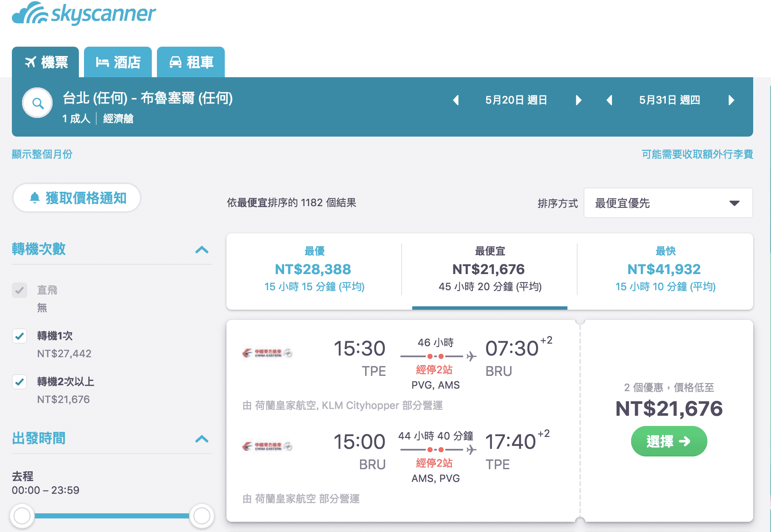The image size is (771, 532).
Task: Open 顯示整個月份 link
Action: (x=42, y=154)
